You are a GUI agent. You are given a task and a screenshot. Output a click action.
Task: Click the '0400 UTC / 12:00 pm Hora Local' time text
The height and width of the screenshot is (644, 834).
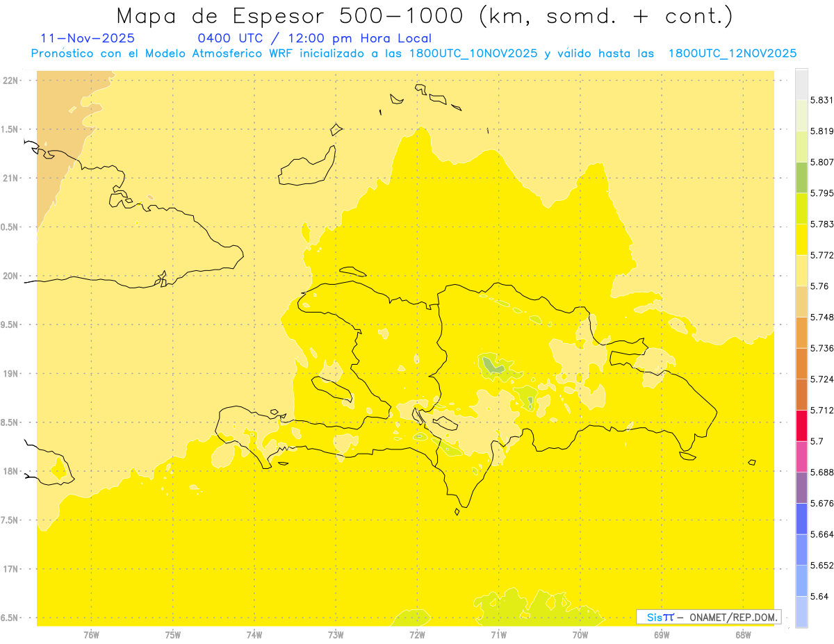coord(315,39)
